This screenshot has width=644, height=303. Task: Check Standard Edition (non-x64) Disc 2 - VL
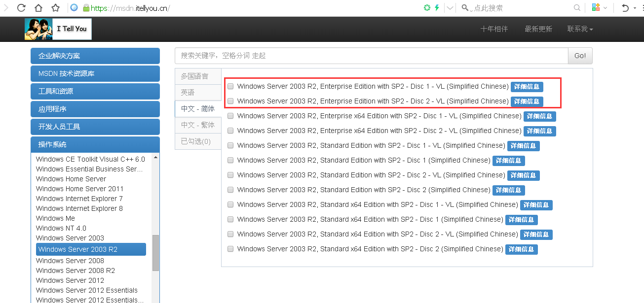230,175
